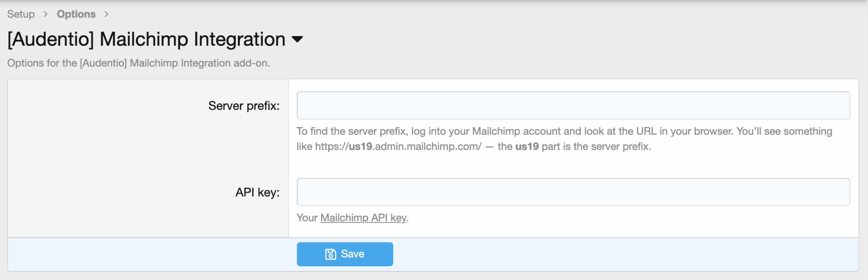The height and width of the screenshot is (280, 868).
Task: Click the "To find the server prefix" hint
Action: [x=352, y=131]
